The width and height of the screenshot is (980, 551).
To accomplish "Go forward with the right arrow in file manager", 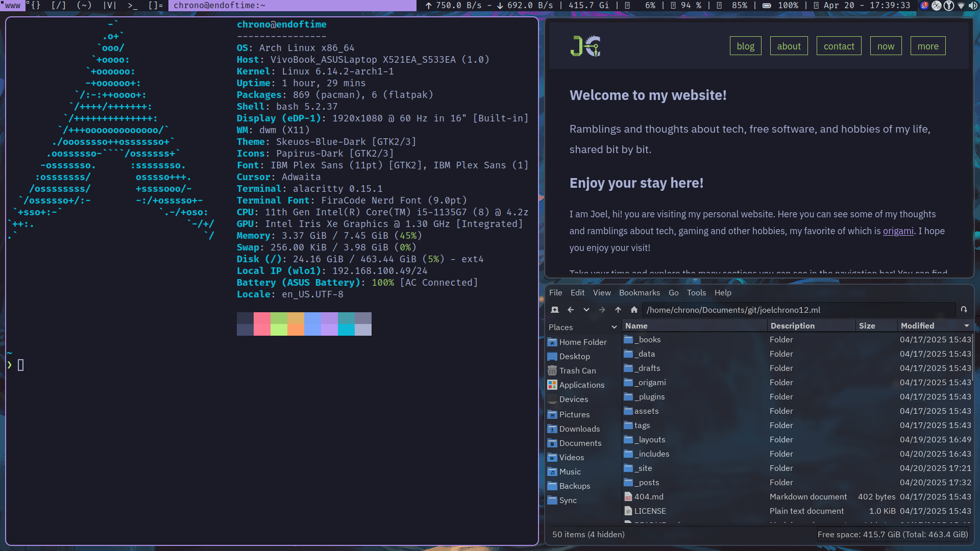I will (602, 310).
